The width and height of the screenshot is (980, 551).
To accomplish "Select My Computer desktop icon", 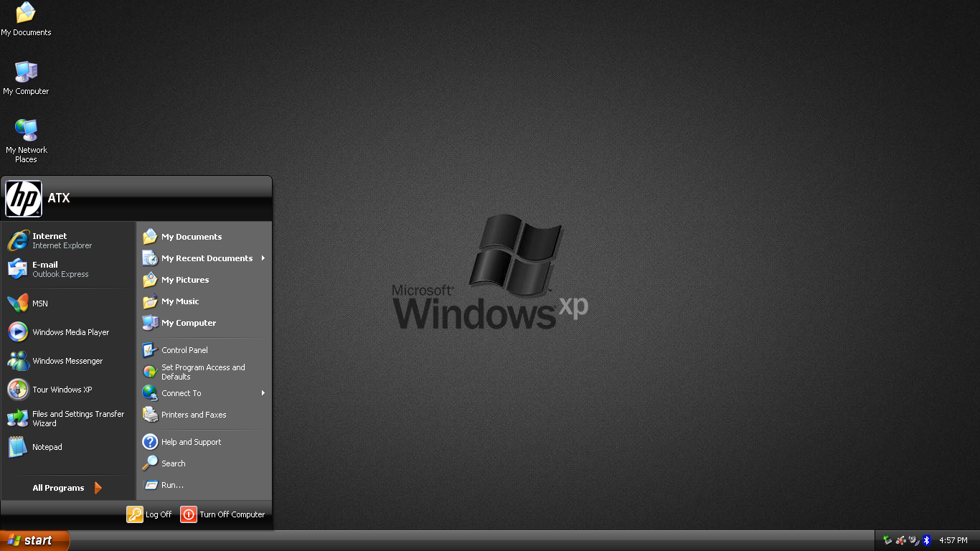I will pyautogui.click(x=26, y=78).
